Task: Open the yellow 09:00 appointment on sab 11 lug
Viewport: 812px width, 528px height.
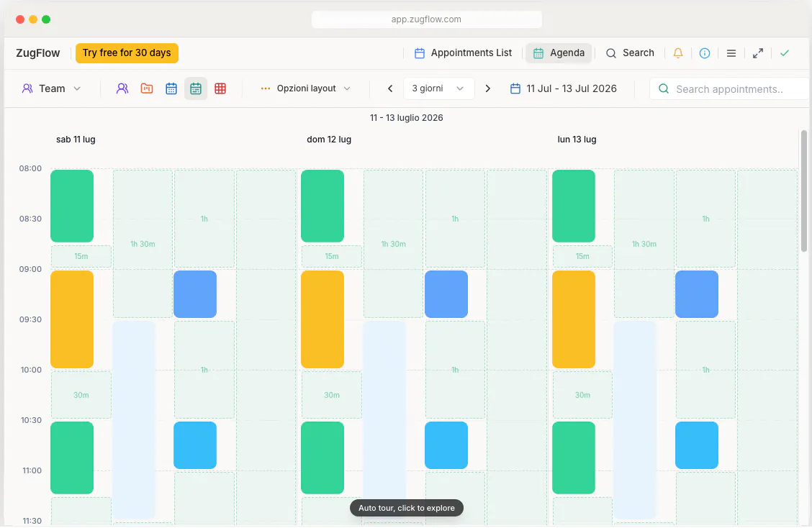Action: point(72,319)
